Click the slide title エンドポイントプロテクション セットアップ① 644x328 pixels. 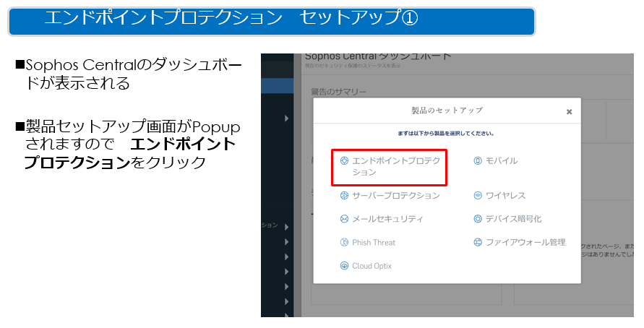point(231,18)
